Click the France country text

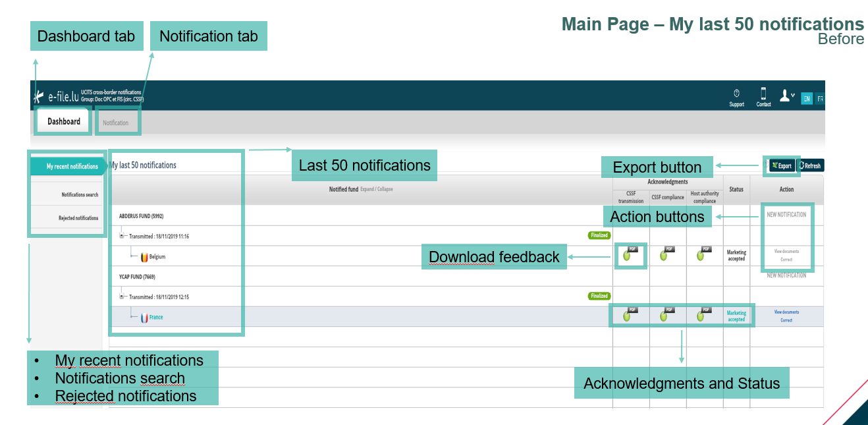point(156,318)
